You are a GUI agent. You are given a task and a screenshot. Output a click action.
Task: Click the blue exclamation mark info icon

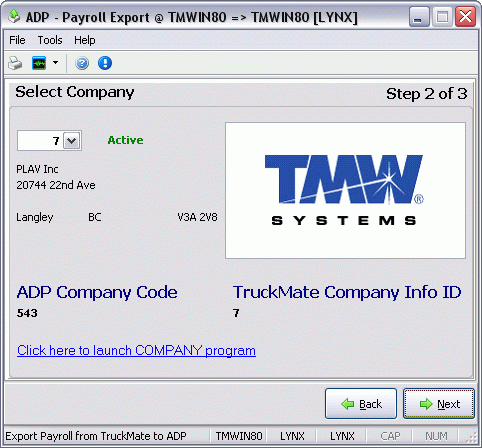[105, 63]
